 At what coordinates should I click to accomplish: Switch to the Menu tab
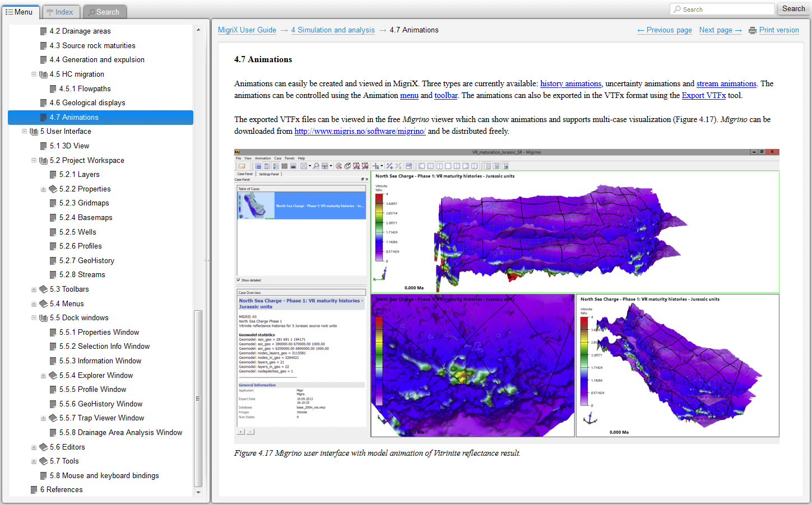point(20,12)
